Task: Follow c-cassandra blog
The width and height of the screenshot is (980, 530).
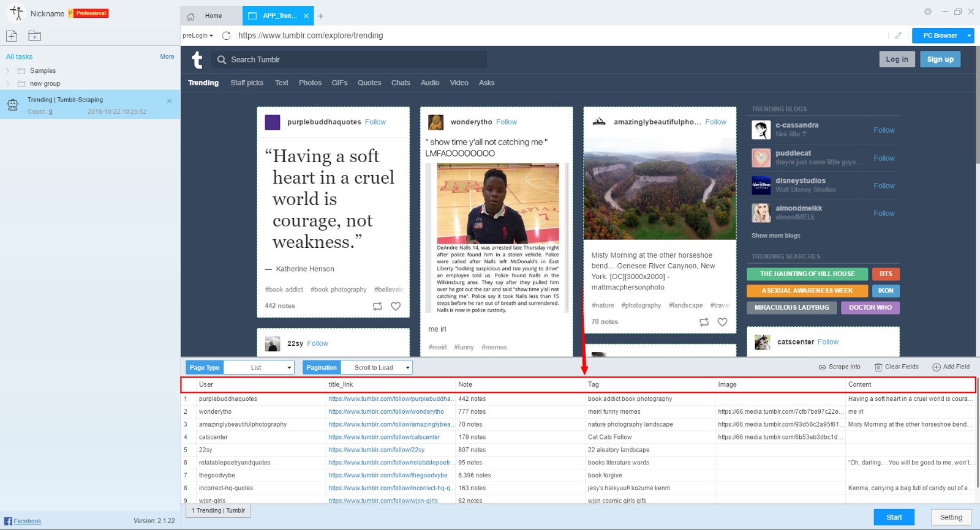Action: coord(884,130)
